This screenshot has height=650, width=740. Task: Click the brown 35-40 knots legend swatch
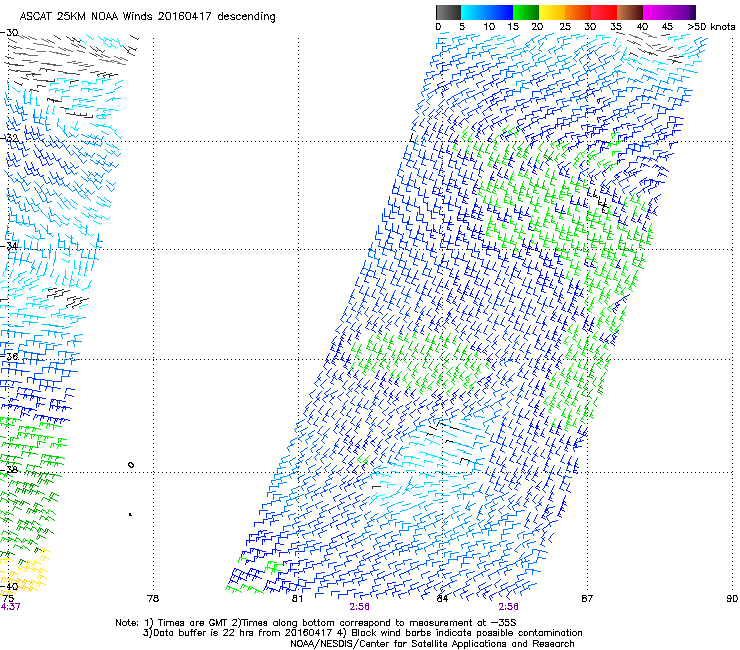coord(630,12)
